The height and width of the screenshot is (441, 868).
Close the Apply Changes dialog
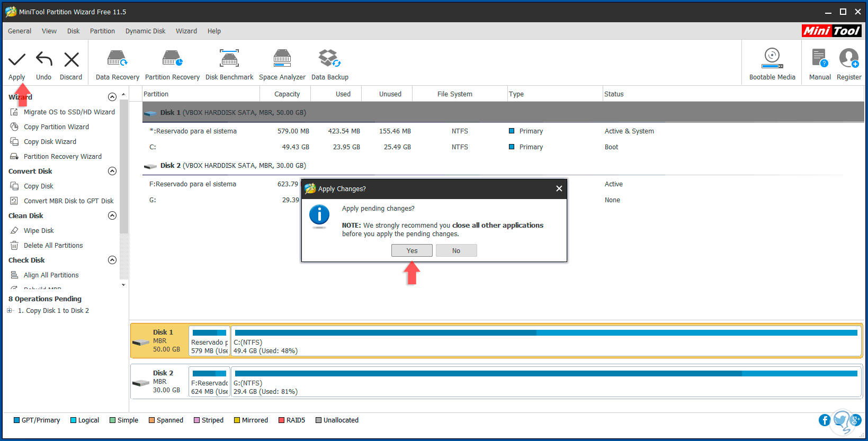click(559, 188)
